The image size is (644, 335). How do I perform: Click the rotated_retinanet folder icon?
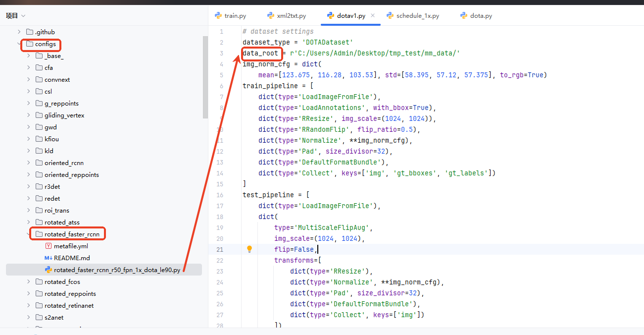tap(39, 305)
